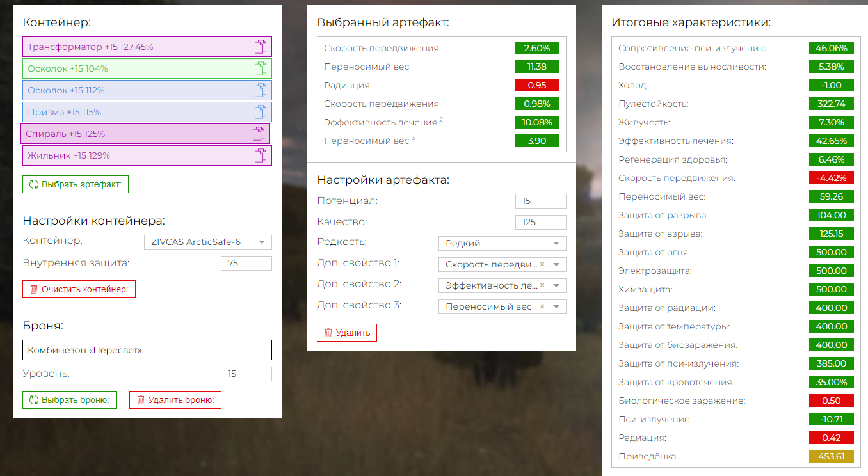This screenshot has height=476, width=868.
Task: Copy the Спираль +15 125% artifact icon
Action: (258, 134)
